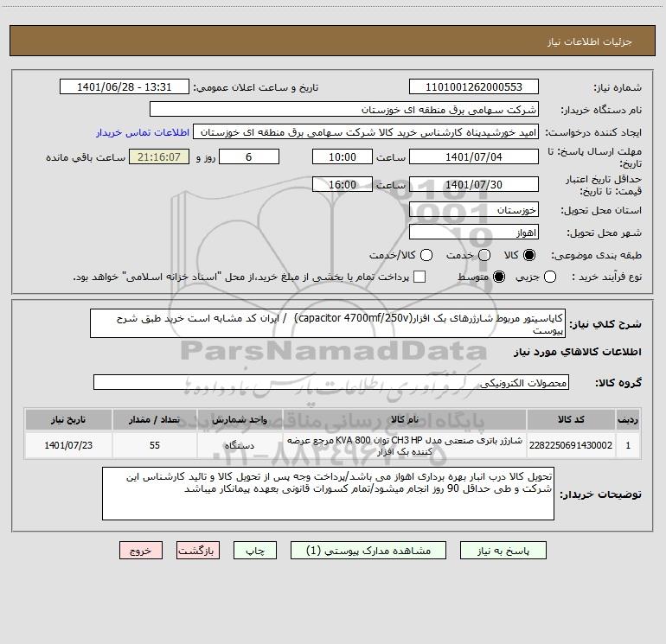This screenshot has width=666, height=644.
Task: Click the خروج exit button
Action: click(141, 551)
